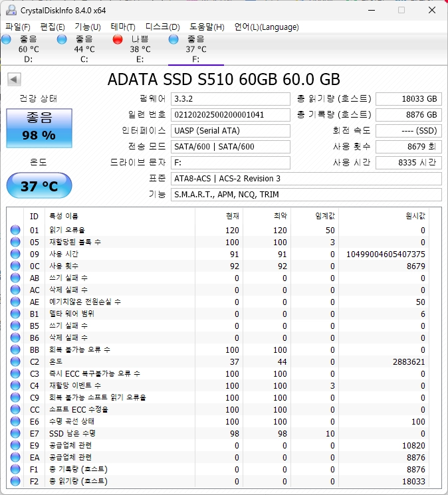
Task: Click status icon for attribute BB
Action: [15, 349]
